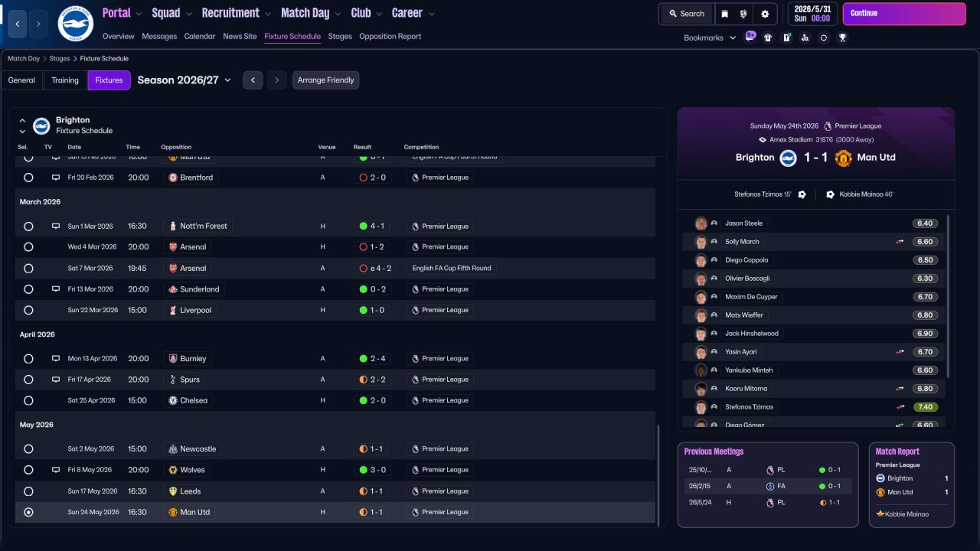
Task: Click Jason Steele's player face icon
Action: [x=701, y=223]
